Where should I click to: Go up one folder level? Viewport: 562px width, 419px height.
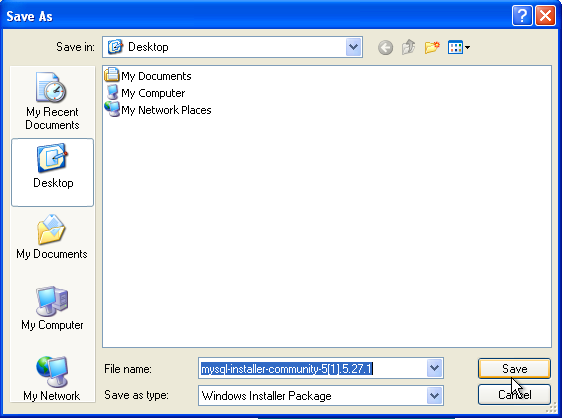(409, 47)
